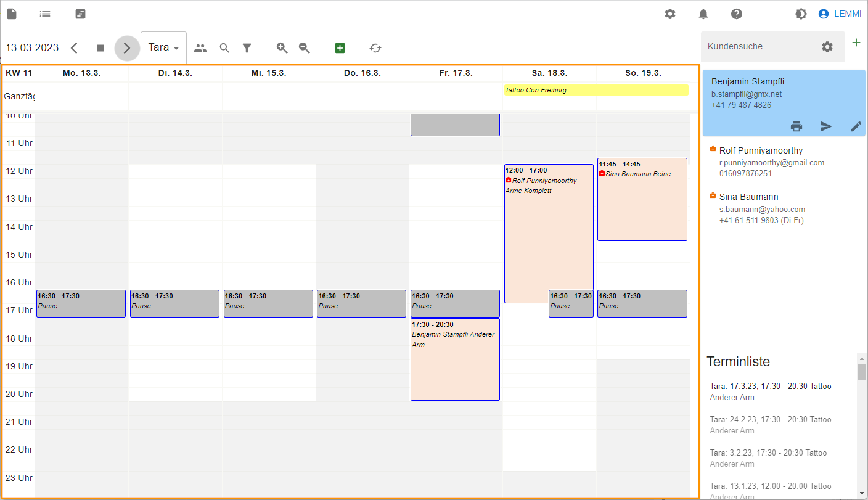Screen dimensions: 868x500
Task: Select the Fr. 17.3. day header
Action: 456,73
